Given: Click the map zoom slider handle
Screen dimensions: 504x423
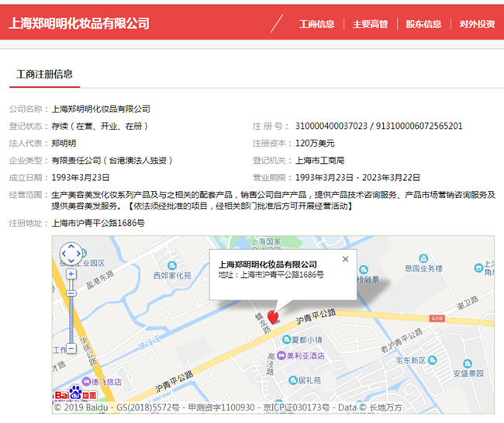Looking at the screenshot, I should 71,293.
